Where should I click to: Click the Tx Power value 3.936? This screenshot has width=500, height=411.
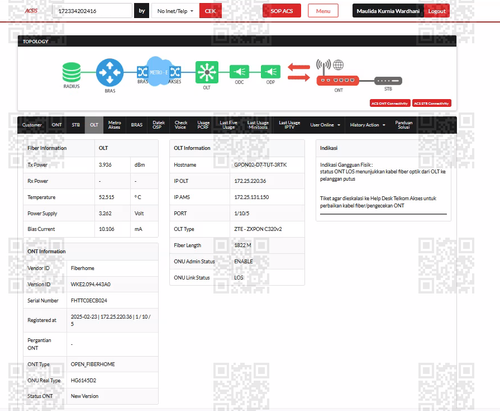[x=105, y=165]
